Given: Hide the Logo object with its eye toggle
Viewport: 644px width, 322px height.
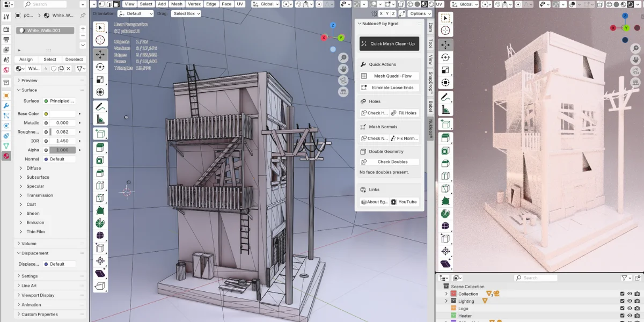Looking at the screenshot, I should click(x=630, y=309).
